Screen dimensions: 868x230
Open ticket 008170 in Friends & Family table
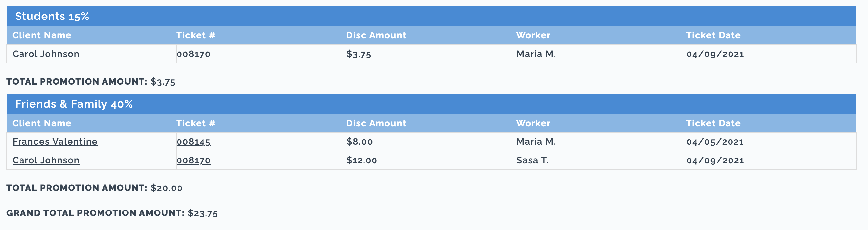(x=194, y=160)
